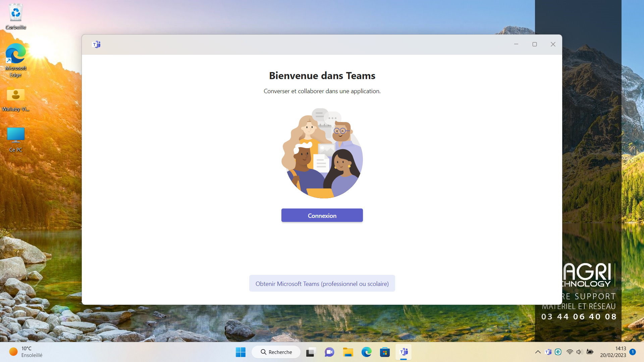Click the Teams taskbar icon
The width and height of the screenshot is (644, 362).
tap(404, 352)
